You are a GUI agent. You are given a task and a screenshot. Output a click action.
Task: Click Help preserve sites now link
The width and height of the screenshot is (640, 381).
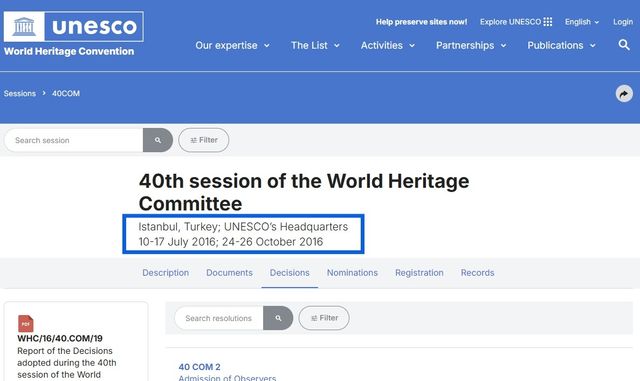tap(421, 22)
